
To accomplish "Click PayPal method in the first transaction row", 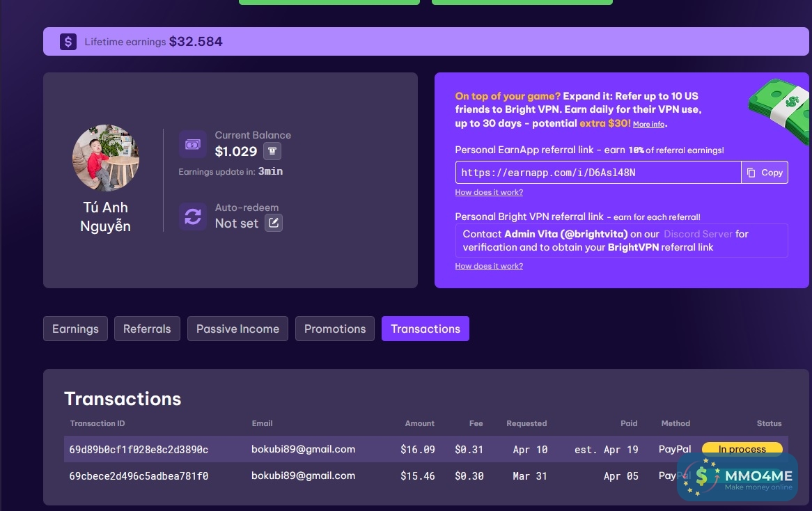I will click(675, 449).
